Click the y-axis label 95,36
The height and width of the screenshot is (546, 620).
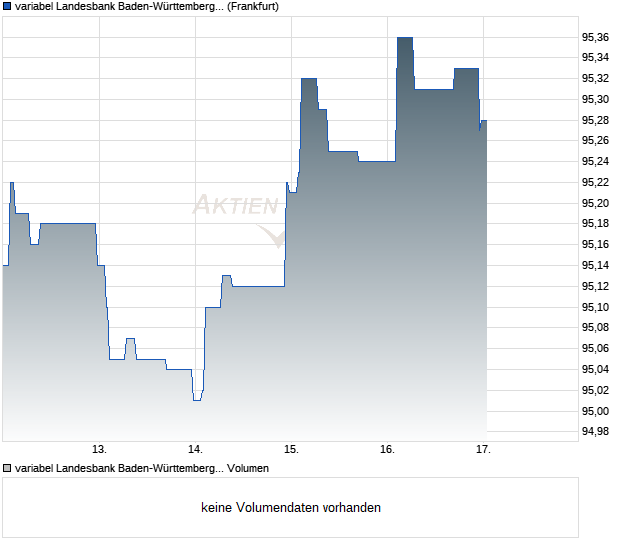tap(595, 37)
